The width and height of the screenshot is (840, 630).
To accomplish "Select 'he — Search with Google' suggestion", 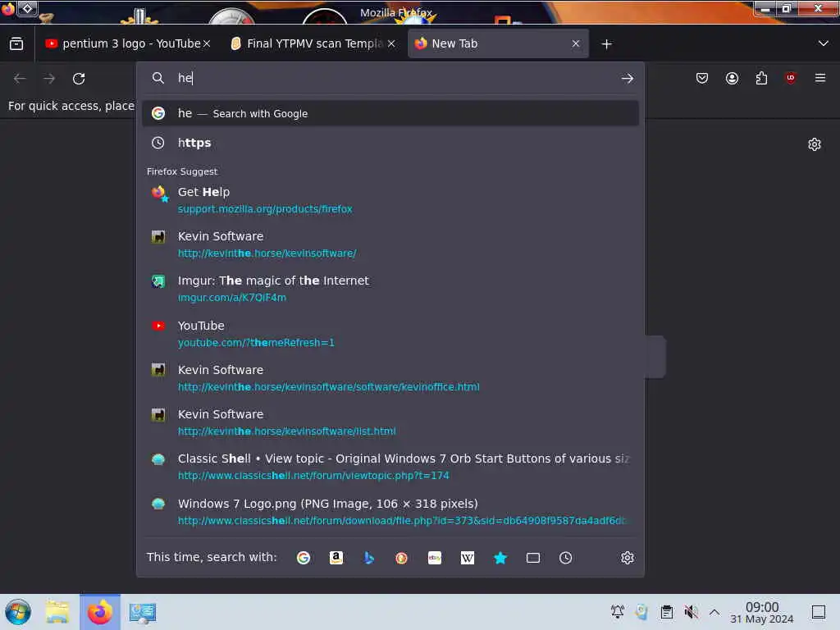I will point(390,113).
